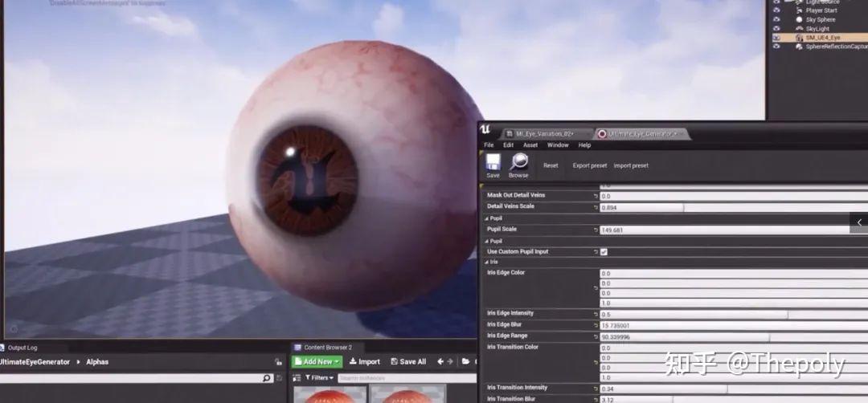Click the Mask Out Detail Veins value field
This screenshot has height=403, width=868.
click(x=734, y=196)
